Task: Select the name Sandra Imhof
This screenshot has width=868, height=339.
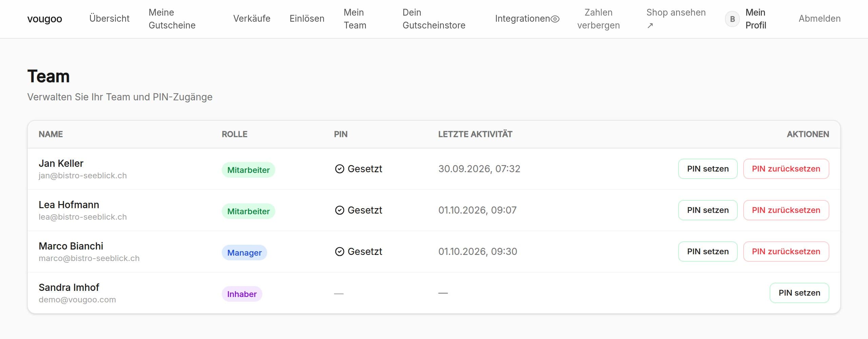Action: (69, 287)
